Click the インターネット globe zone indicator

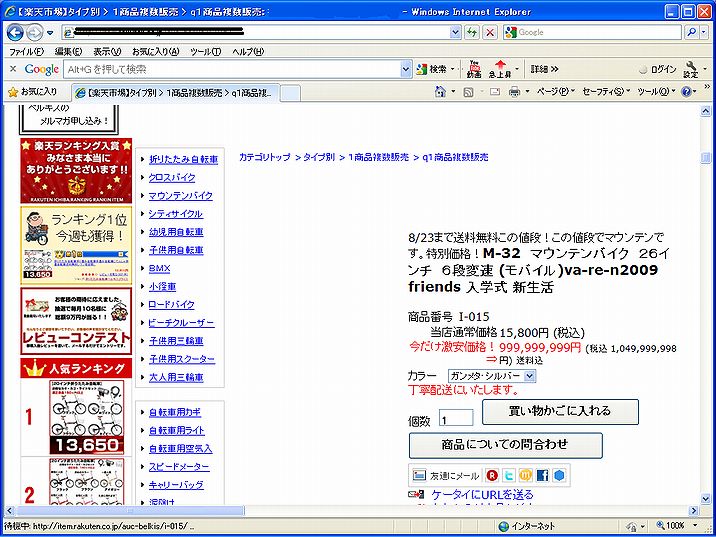coord(526,525)
